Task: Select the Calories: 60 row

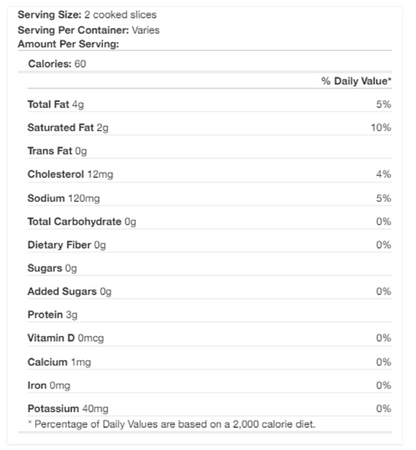Action: point(205,62)
